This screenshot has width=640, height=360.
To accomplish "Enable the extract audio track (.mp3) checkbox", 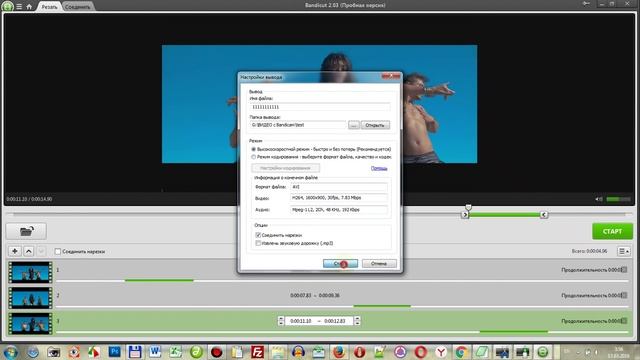I will (x=258, y=243).
